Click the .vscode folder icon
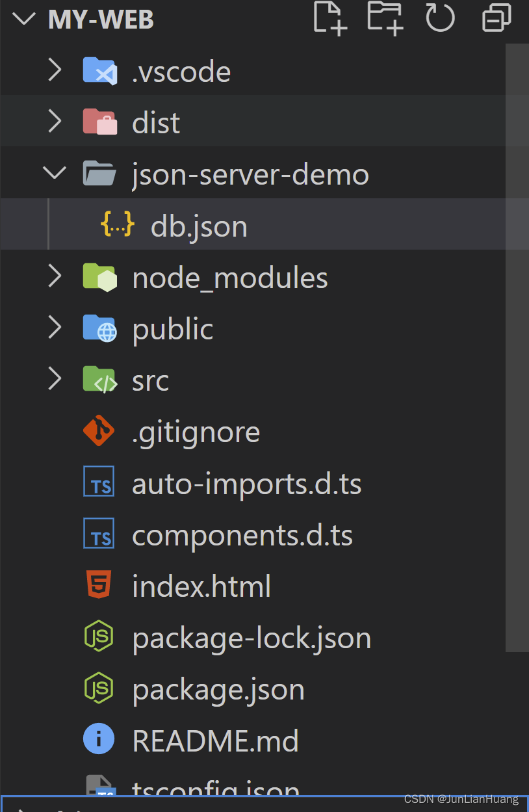This screenshot has width=529, height=812. click(x=100, y=71)
